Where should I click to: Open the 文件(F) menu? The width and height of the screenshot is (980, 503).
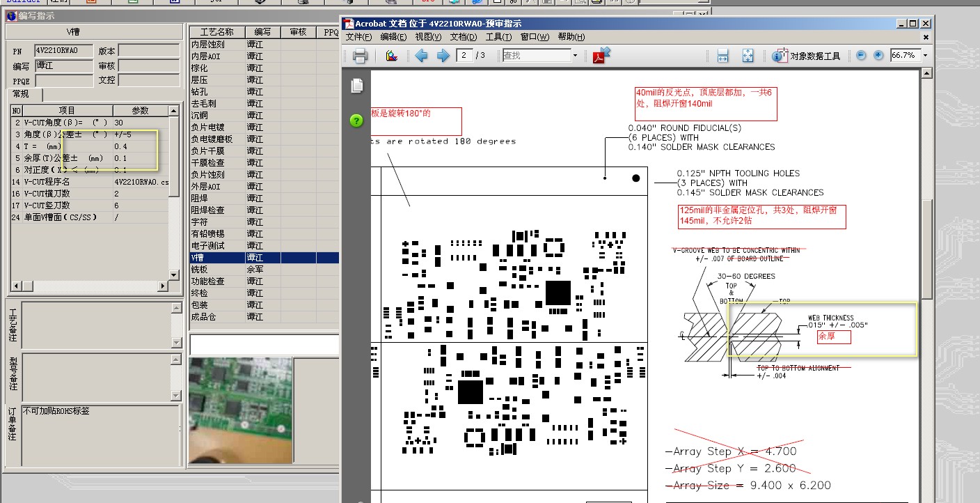point(358,37)
